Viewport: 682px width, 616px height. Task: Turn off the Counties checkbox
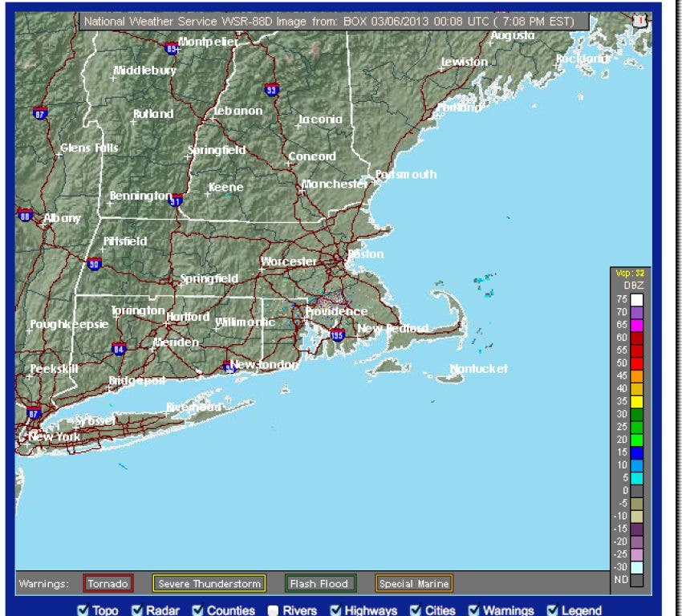pos(197,610)
